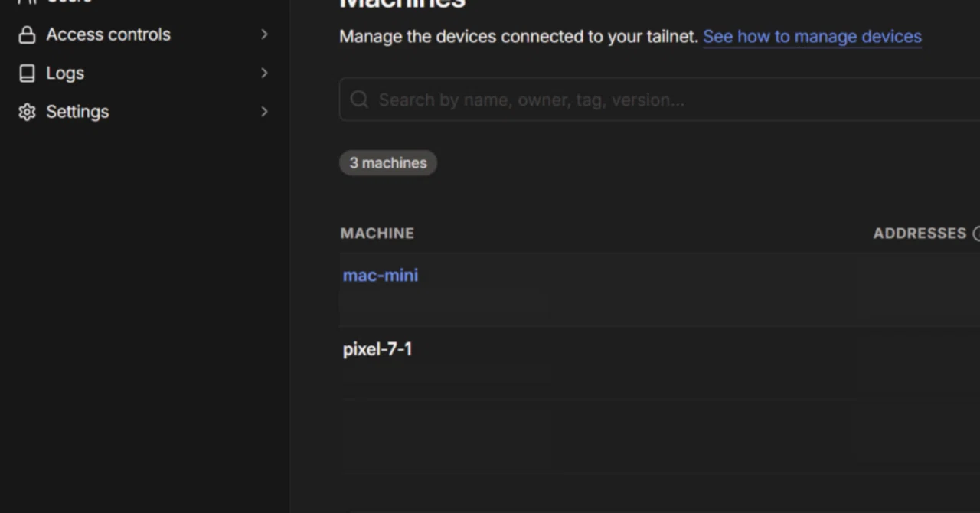Open the mac-mini machine link
Image resolution: width=980 pixels, height=513 pixels.
point(381,276)
